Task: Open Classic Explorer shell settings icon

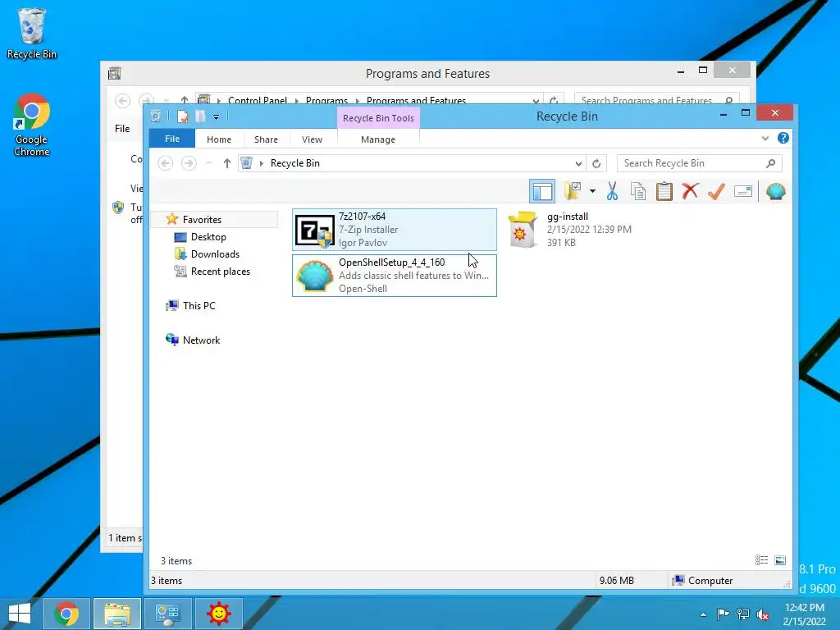Action: point(775,191)
